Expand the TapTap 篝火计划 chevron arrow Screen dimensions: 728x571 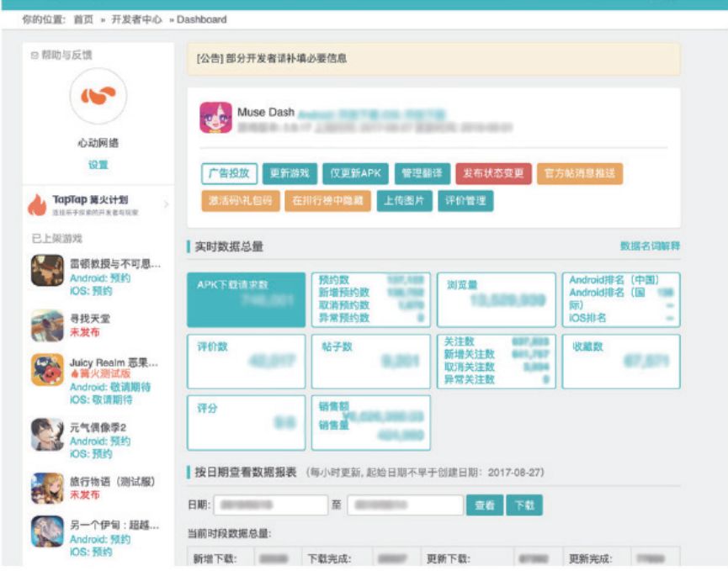(165, 204)
